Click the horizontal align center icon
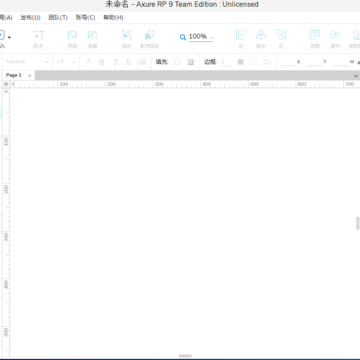Image resolution: width=360 pixels, height=360 pixels. click(x=261, y=35)
